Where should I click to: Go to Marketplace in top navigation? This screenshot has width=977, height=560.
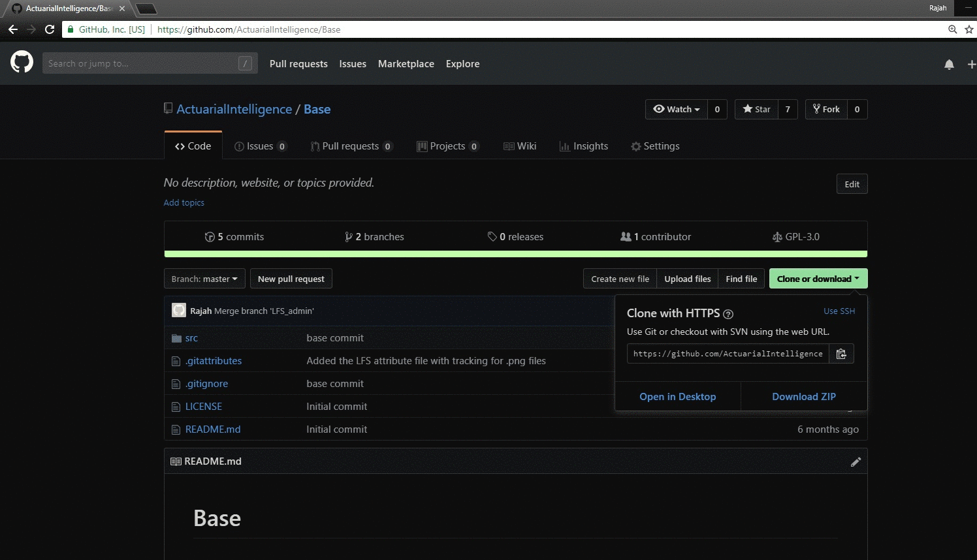point(406,64)
